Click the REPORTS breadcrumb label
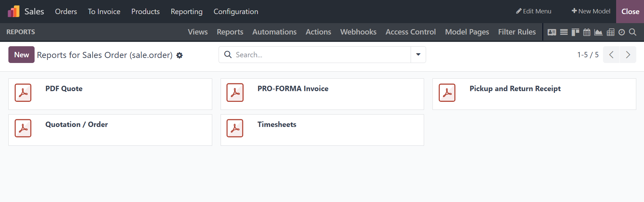The height and width of the screenshot is (202, 644). (21, 32)
